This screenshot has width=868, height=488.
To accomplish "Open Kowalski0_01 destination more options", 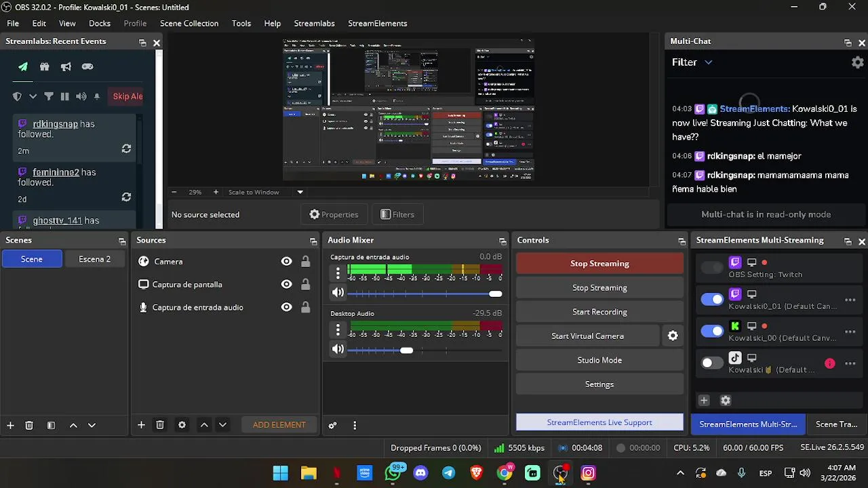I will pos(850,300).
